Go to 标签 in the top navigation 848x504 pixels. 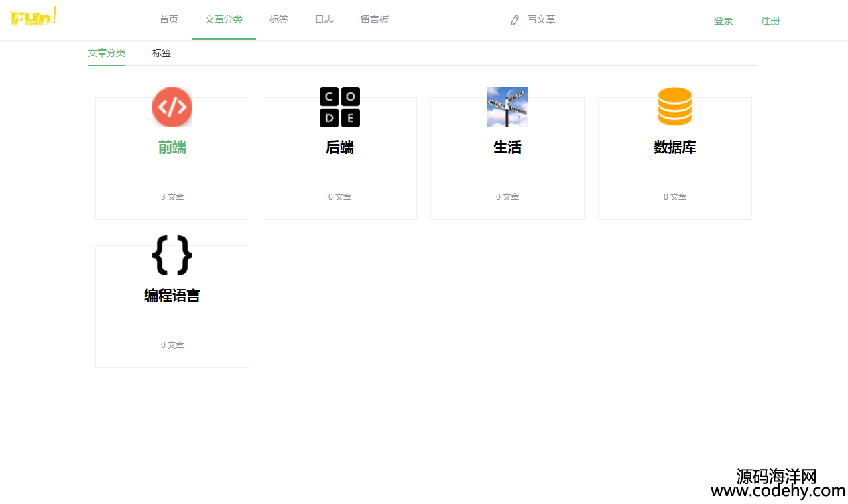(279, 20)
